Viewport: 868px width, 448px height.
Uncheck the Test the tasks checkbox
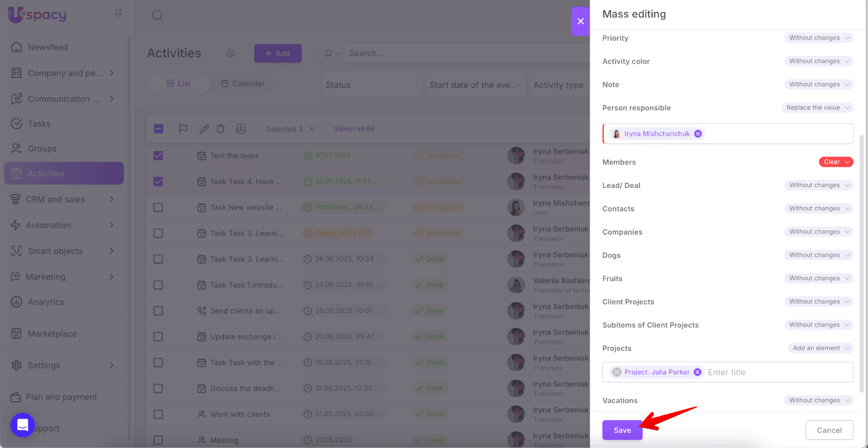click(158, 156)
